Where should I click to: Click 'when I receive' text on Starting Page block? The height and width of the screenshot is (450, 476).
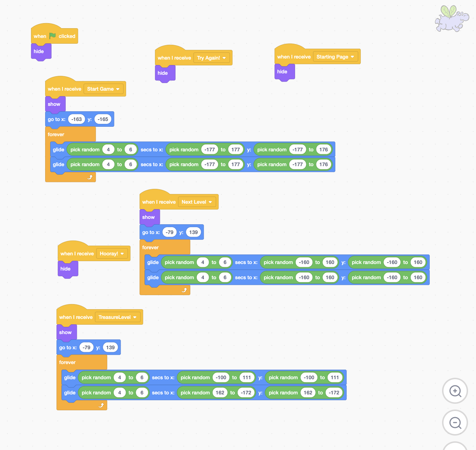coord(294,57)
